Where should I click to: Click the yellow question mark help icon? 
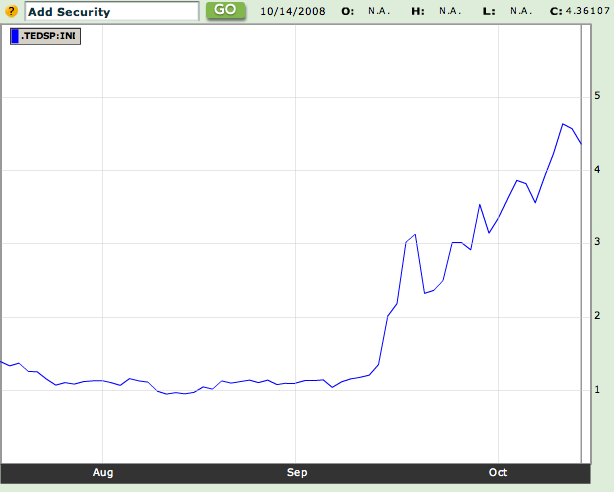pos(11,11)
